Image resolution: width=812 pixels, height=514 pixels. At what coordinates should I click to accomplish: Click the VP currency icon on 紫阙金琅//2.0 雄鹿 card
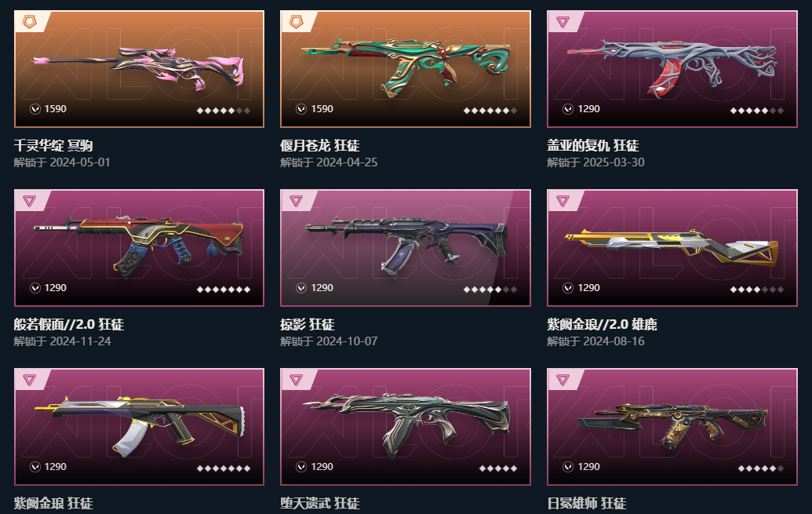pos(568,287)
